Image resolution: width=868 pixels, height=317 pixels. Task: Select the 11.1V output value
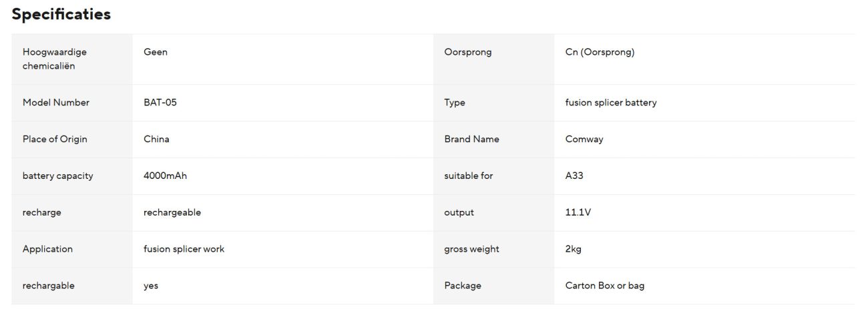pos(578,213)
